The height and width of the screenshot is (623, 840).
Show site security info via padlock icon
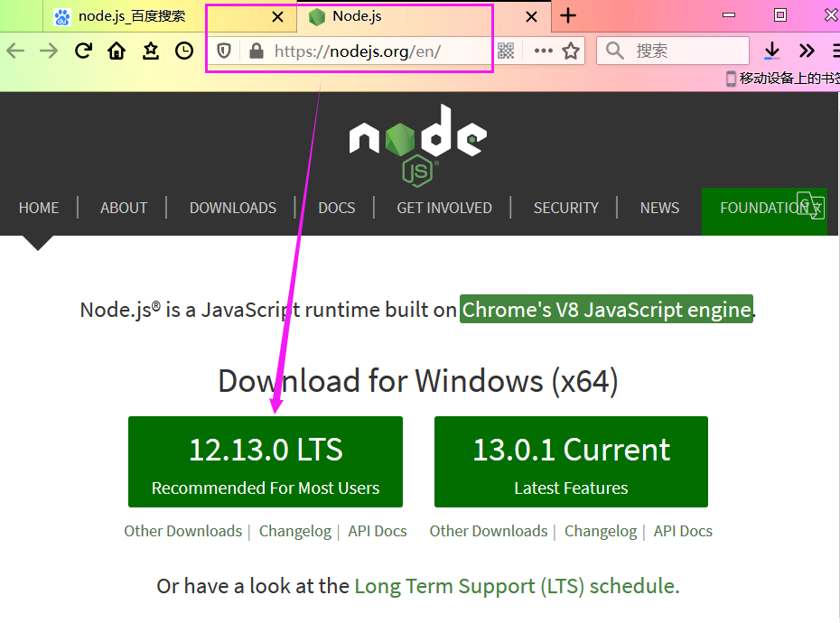click(257, 51)
